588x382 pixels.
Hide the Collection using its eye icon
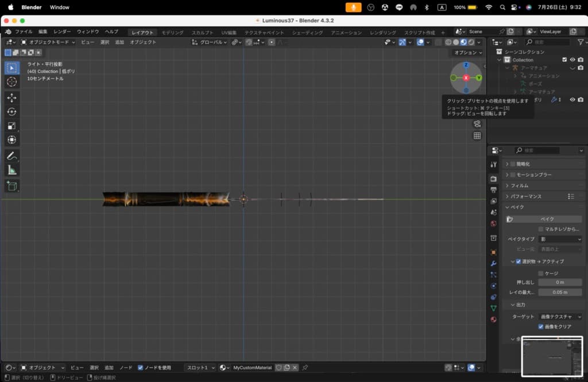click(x=572, y=60)
